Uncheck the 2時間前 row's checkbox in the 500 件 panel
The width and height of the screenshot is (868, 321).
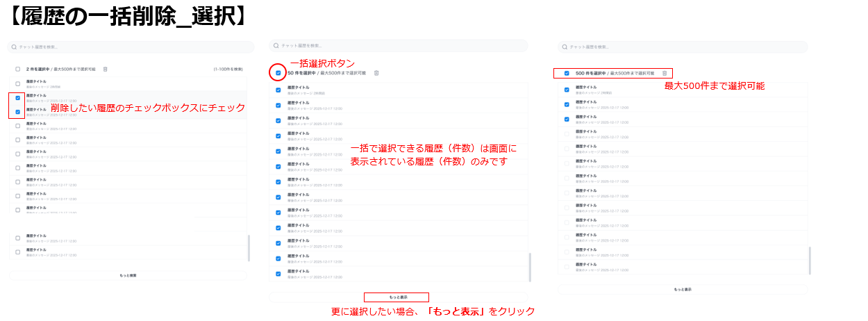coord(567,90)
